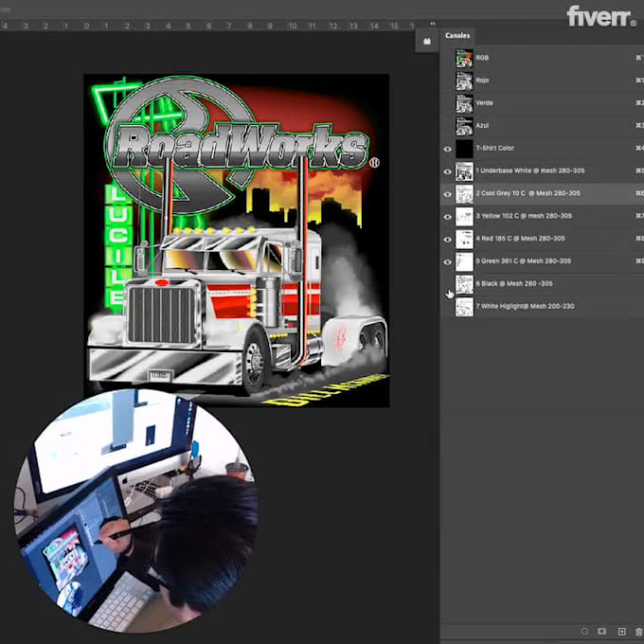Select "7 White Higlight@ Mesh 200-230" text
644x644 pixels.
click(x=526, y=306)
